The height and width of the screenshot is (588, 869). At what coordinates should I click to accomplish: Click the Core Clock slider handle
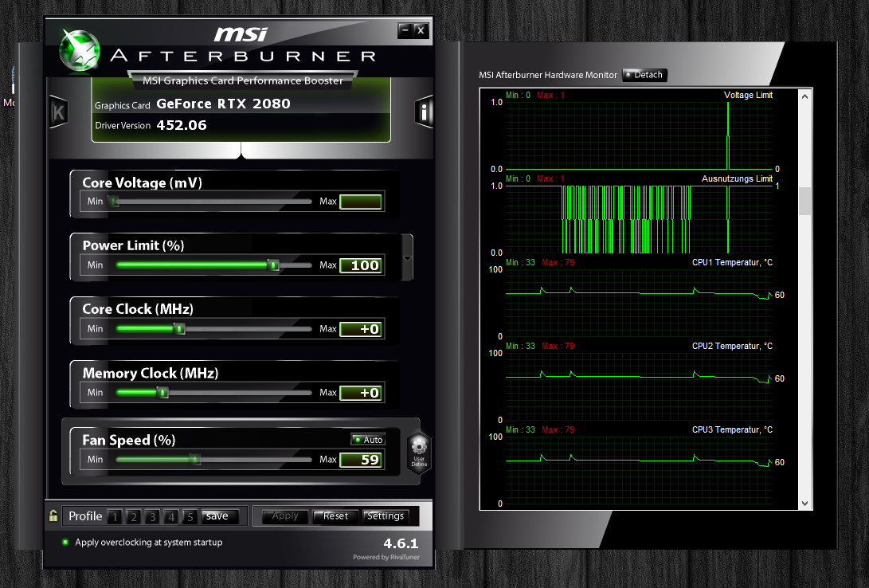(179, 328)
